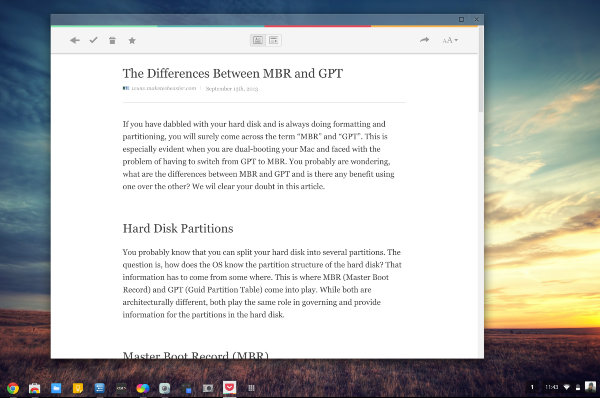Open the apps launcher grid icon

[251, 388]
